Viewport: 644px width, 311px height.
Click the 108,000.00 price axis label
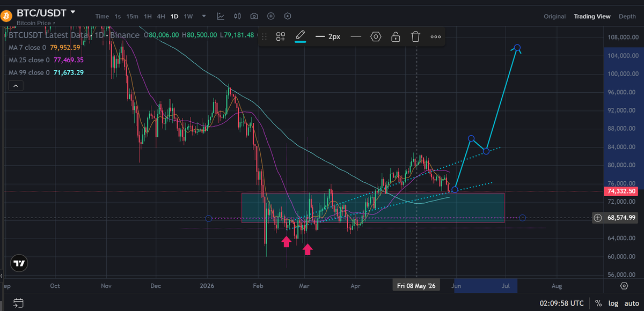coord(622,38)
